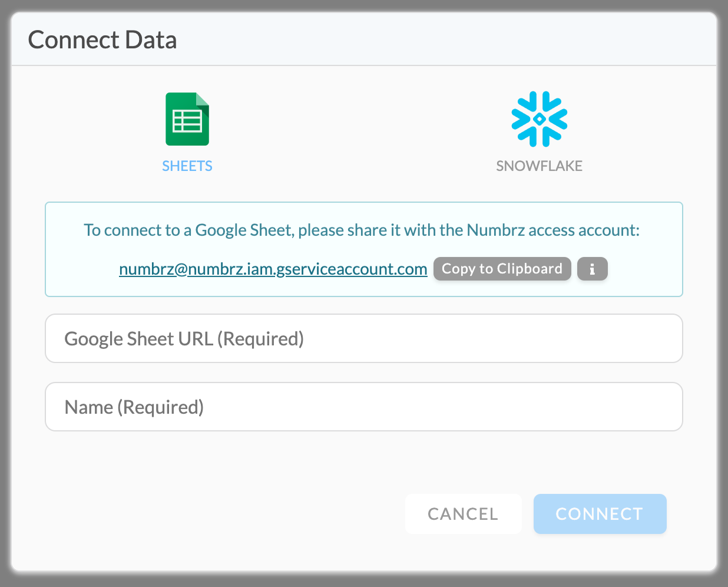The height and width of the screenshot is (587, 728).
Task: Click the teal-bordered share instructions panel
Action: point(364,249)
